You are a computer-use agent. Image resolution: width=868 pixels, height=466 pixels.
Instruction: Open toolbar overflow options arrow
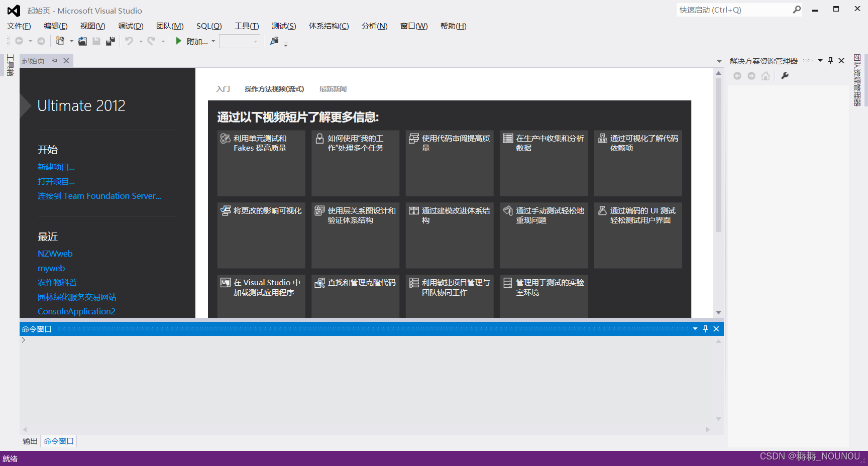tap(286, 45)
